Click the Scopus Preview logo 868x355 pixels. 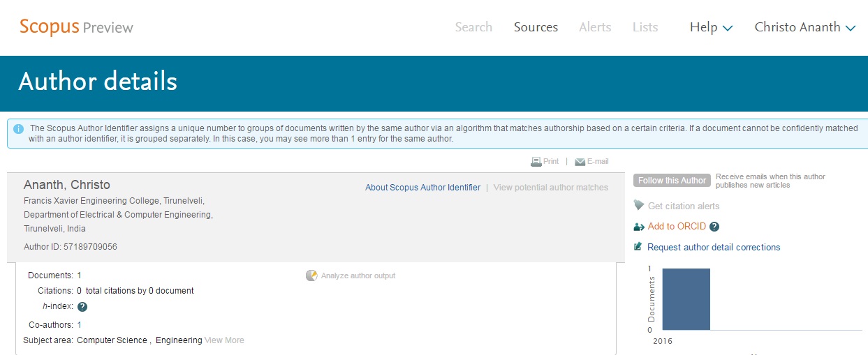pos(76,27)
